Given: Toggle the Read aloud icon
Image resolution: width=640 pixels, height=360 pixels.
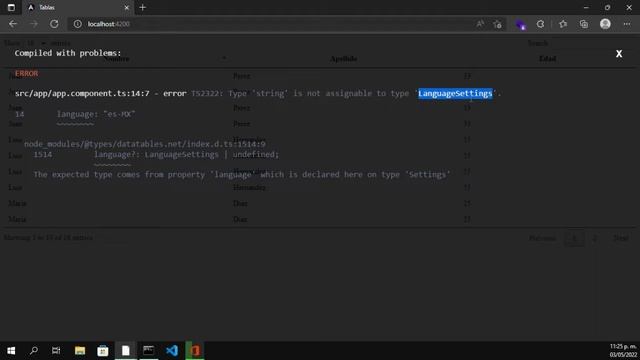Looking at the screenshot, I should pos(480,24).
